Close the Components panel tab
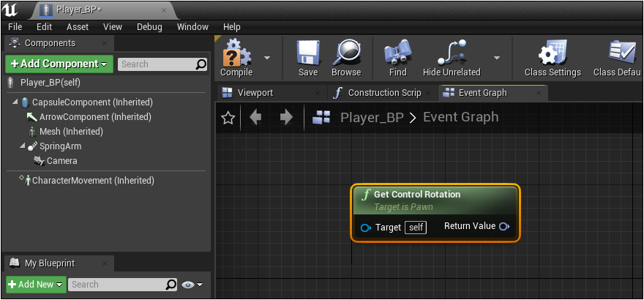 (105, 43)
